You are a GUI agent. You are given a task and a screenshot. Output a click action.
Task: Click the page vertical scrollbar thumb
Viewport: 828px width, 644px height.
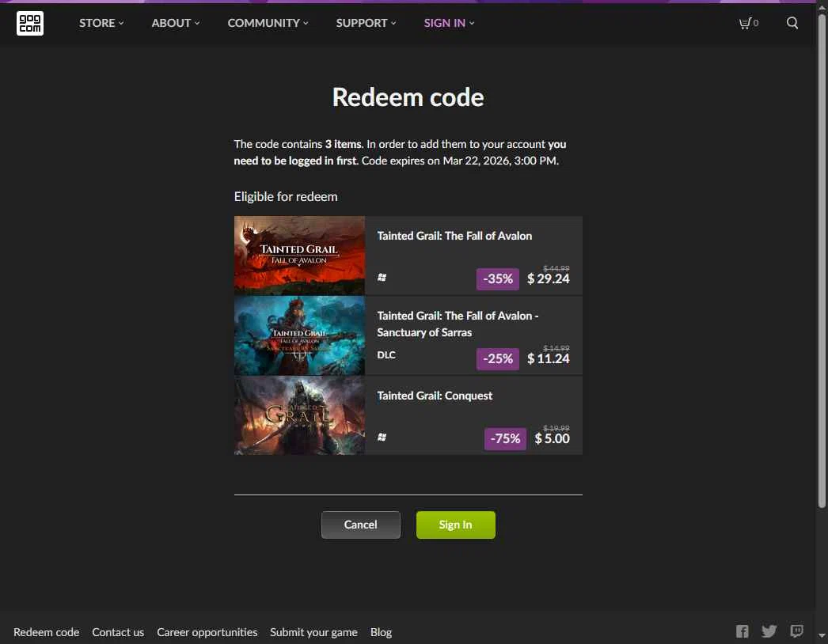[822, 261]
